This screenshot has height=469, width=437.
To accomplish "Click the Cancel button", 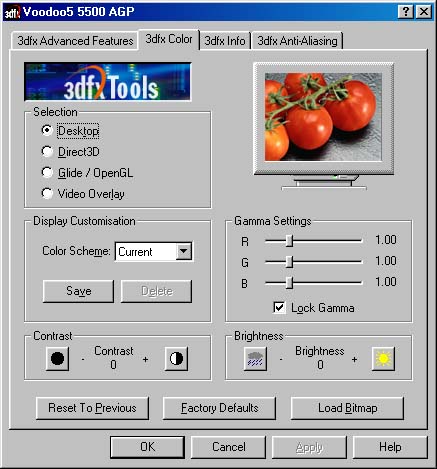I will coord(229,447).
